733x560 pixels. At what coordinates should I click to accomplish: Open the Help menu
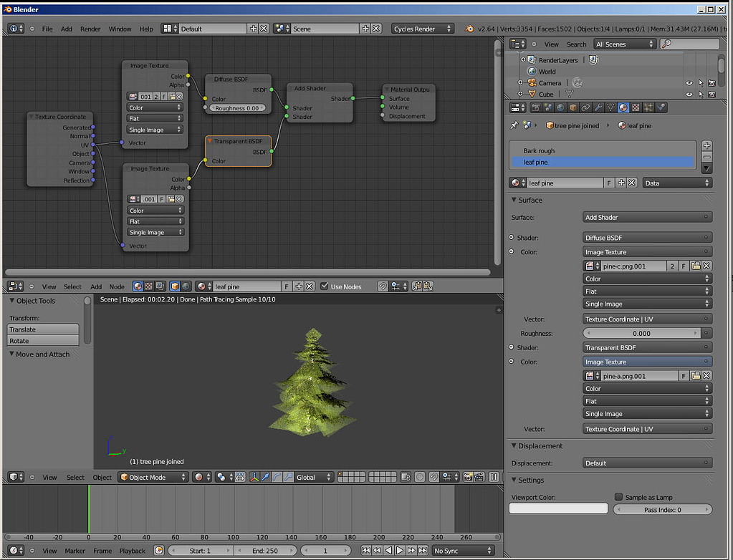(x=146, y=29)
